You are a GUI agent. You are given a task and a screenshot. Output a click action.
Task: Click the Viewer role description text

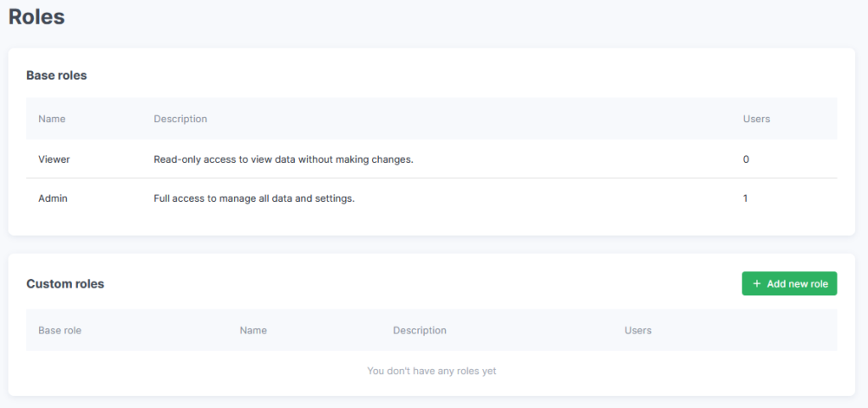tap(284, 159)
